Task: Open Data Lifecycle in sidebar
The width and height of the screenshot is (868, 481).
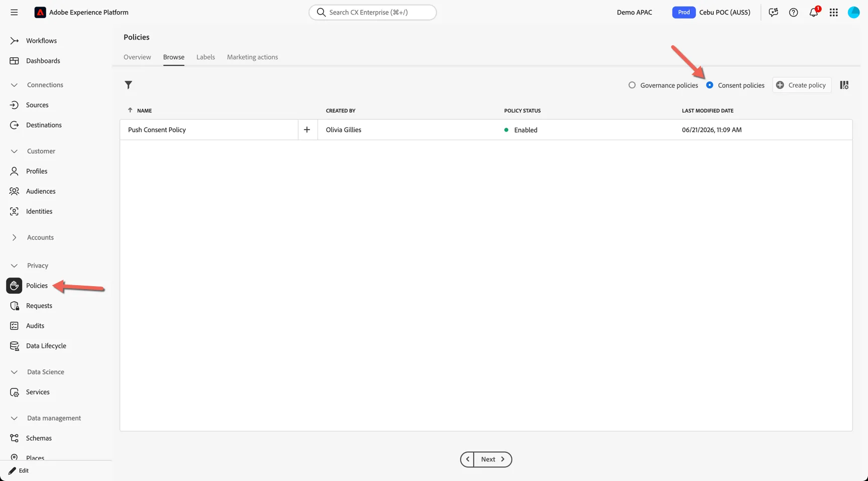Action: (46, 346)
